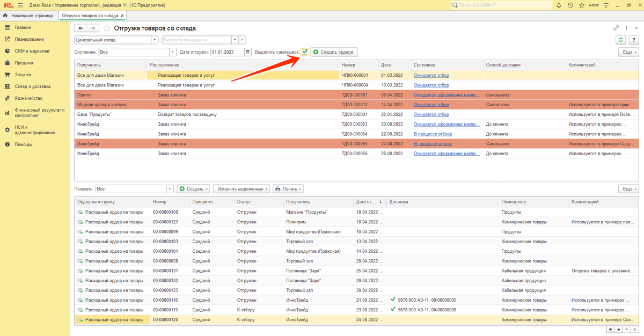Click delivery cell 5678-900 АЗ-11, 00-00000005
This screenshot has height=336, width=644.
443,300
